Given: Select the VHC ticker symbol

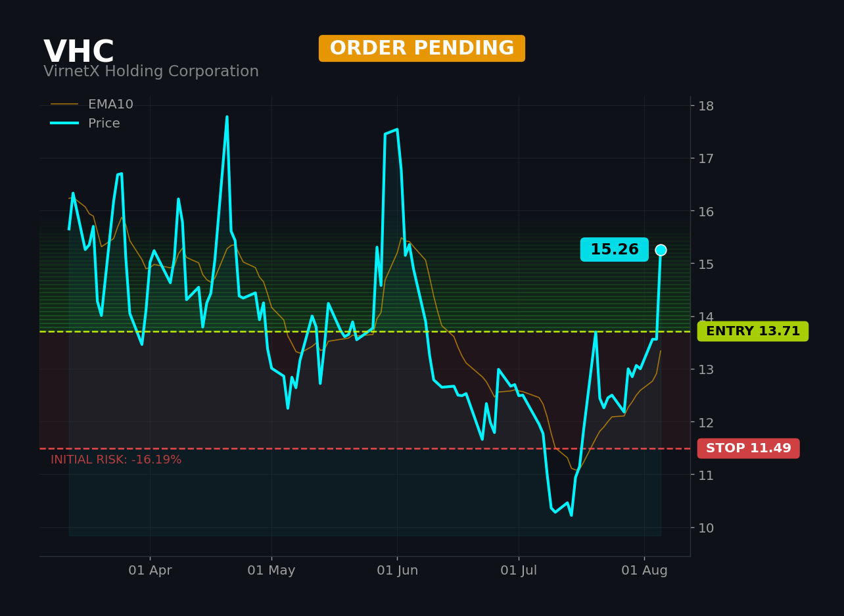Looking at the screenshot, I should coord(79,53).
